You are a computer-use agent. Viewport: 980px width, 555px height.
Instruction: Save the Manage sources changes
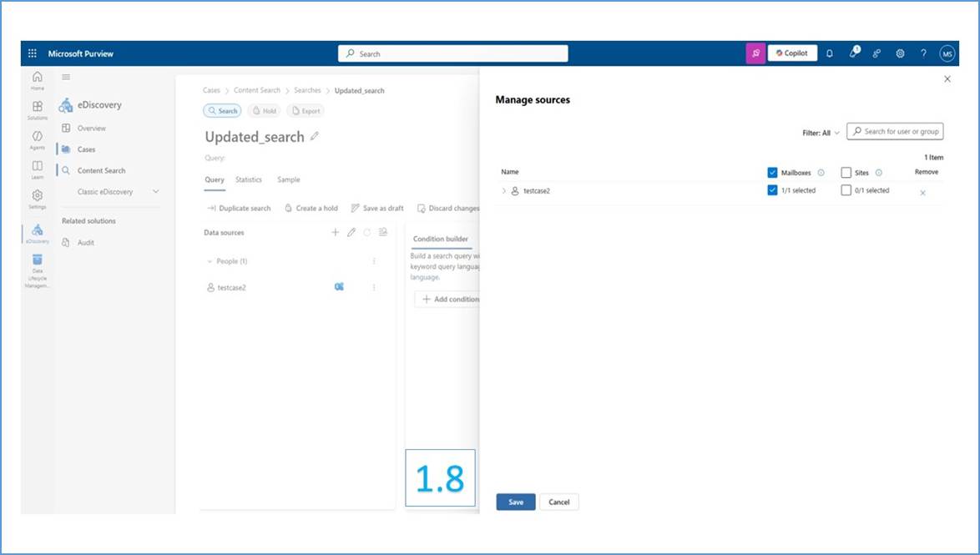[516, 502]
